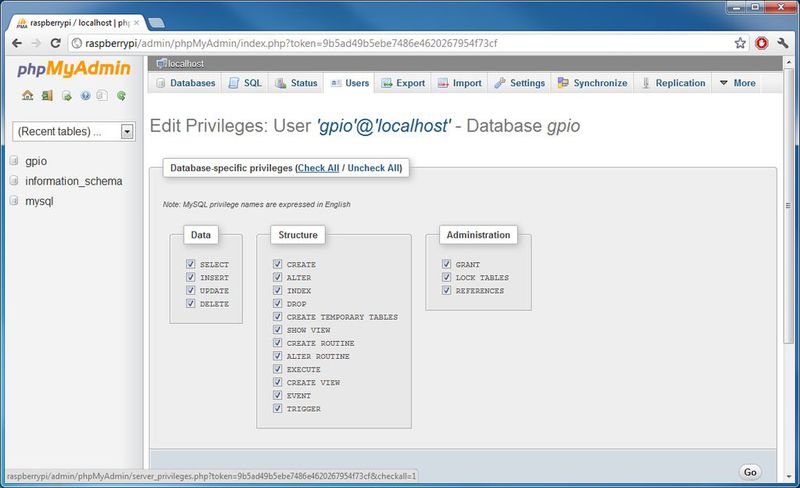800x488 pixels.
Task: Select mysql database in navigation list
Action: coord(39,201)
